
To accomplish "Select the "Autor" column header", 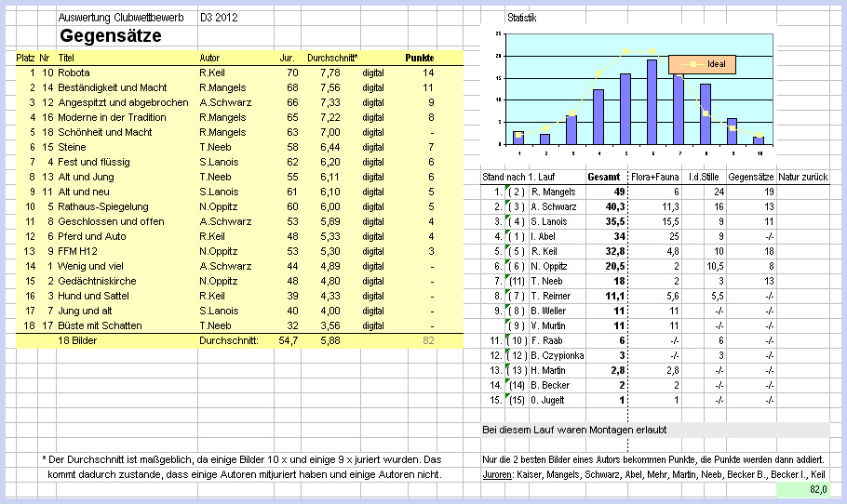I will 210,58.
